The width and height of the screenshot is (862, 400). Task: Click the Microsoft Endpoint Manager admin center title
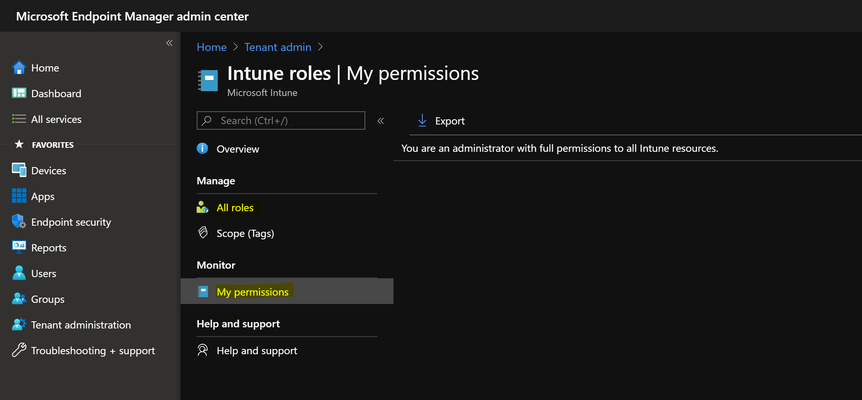tap(132, 16)
